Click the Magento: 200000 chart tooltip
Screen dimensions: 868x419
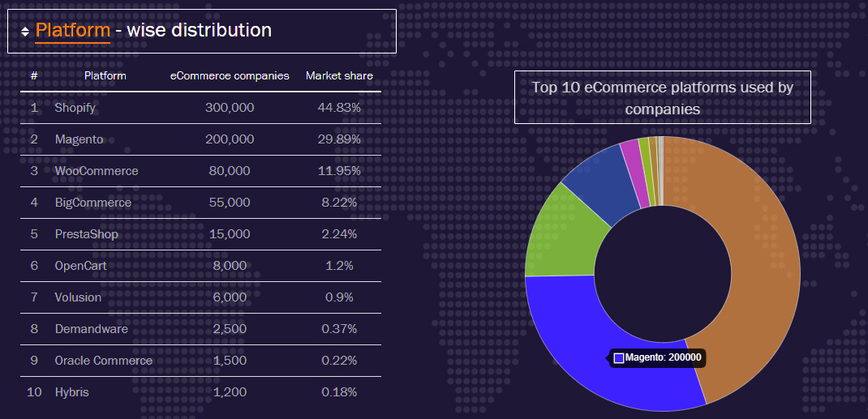pos(658,357)
